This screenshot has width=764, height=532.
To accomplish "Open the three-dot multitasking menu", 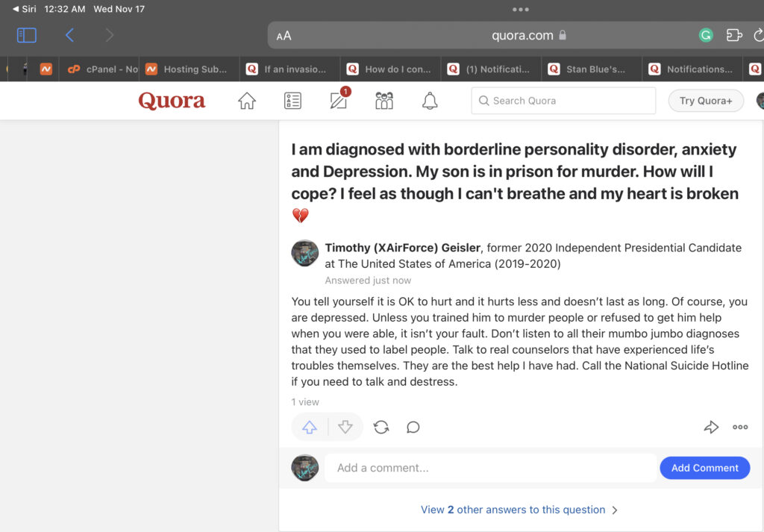I will (x=520, y=9).
